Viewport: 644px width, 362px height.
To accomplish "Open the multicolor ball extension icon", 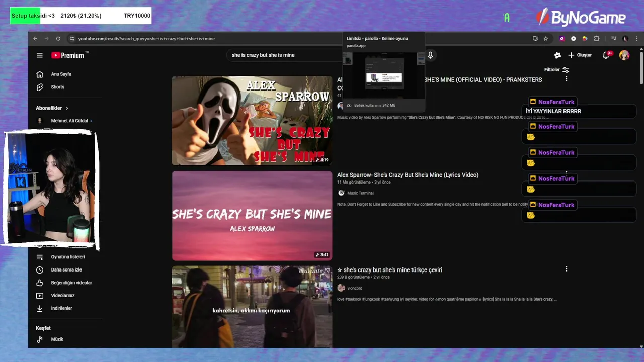I will pyautogui.click(x=585, y=39).
